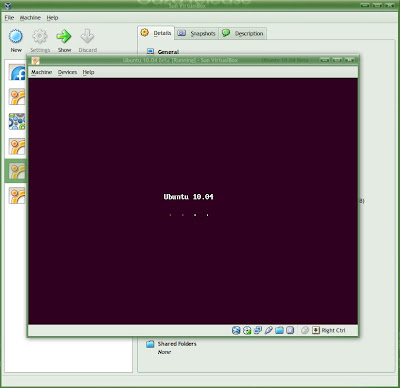400x388 pixels.
Task: Click the USB devices pen icon in the status bar
Action: 268,330
